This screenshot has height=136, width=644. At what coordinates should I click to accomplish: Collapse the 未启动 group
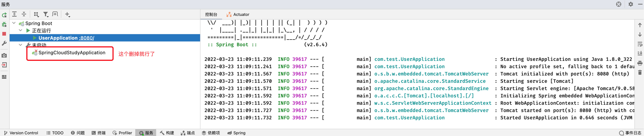tap(20, 45)
